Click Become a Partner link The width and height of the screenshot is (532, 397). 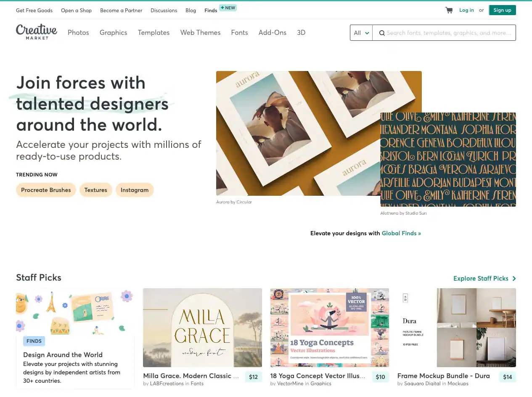121,10
